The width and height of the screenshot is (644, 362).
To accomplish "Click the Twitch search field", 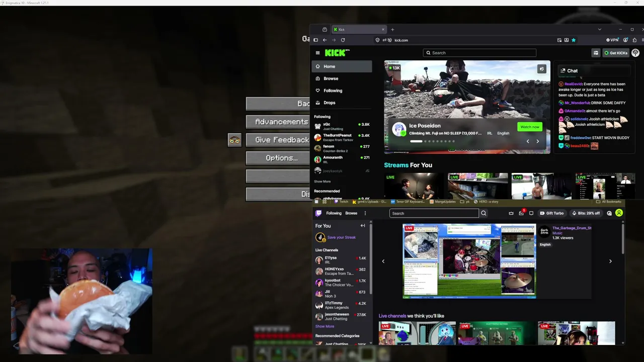I will click(x=434, y=213).
